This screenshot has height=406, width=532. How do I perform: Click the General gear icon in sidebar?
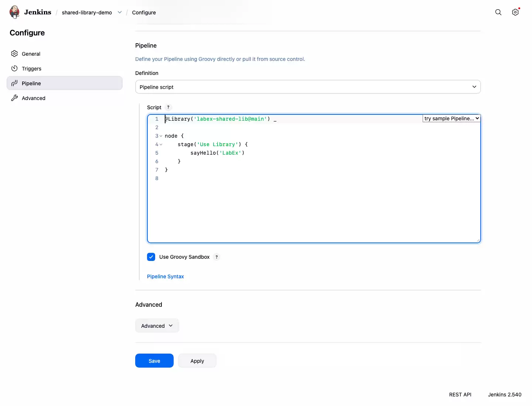14,54
